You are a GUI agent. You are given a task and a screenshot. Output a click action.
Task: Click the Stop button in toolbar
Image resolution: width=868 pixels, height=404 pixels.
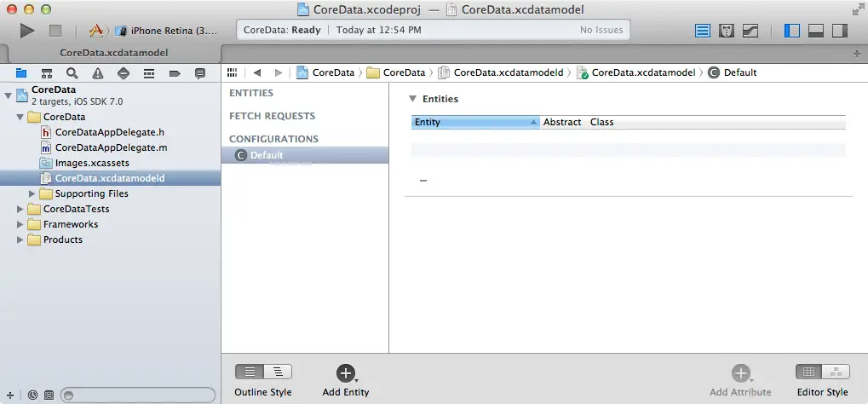pyautogui.click(x=55, y=31)
